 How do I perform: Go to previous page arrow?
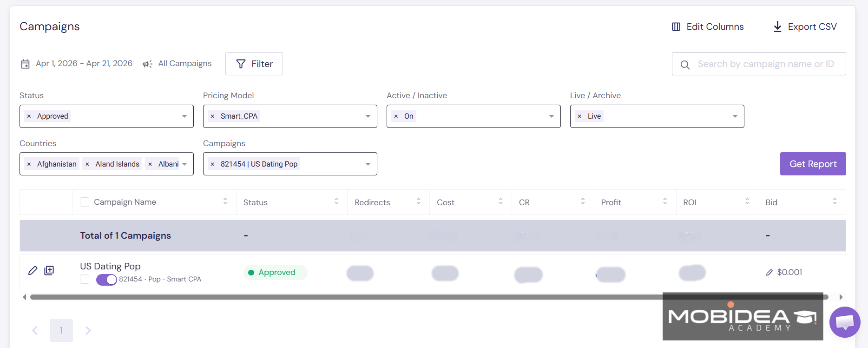coord(35,330)
